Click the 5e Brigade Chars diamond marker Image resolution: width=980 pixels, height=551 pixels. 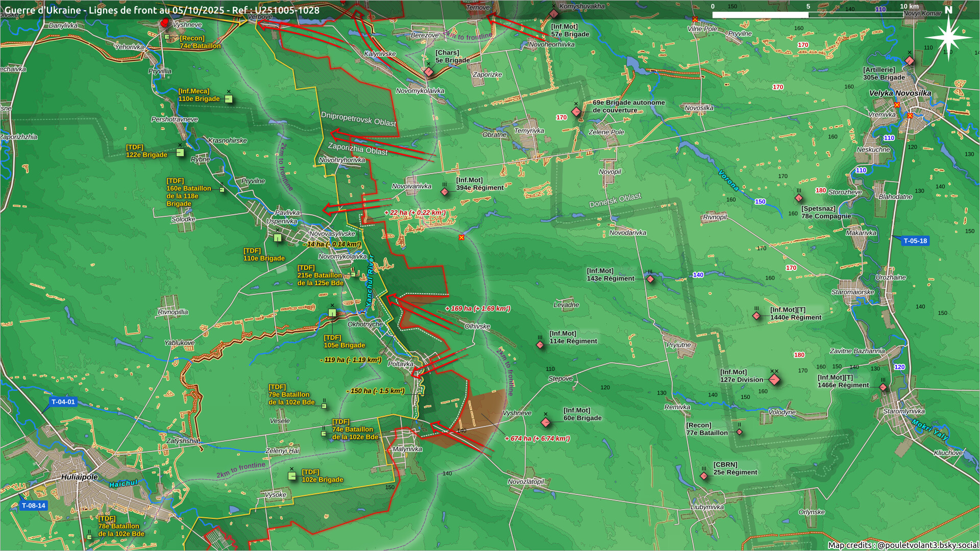point(429,72)
